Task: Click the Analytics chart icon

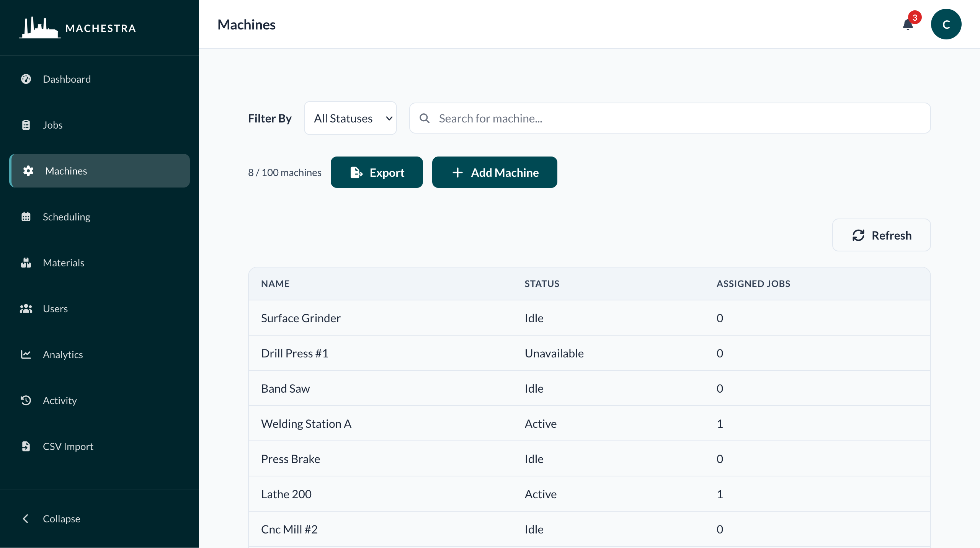Action: pos(26,354)
